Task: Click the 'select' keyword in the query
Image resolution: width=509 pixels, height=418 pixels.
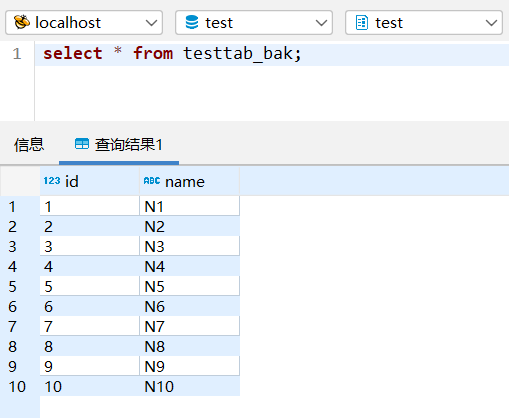Action: pyautogui.click(x=73, y=54)
